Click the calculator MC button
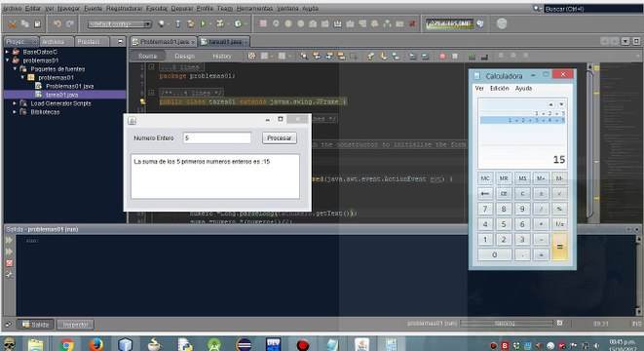Screen dimensions: 644x351 click(485, 178)
